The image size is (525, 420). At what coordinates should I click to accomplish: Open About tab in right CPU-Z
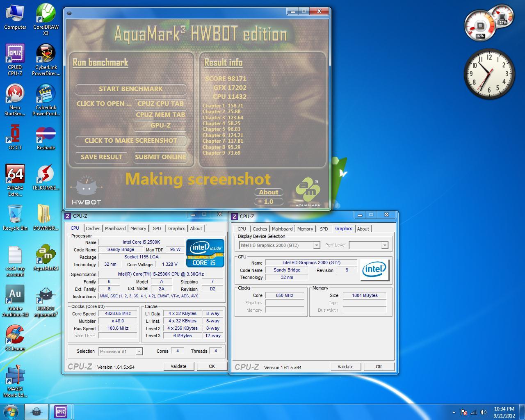point(363,229)
